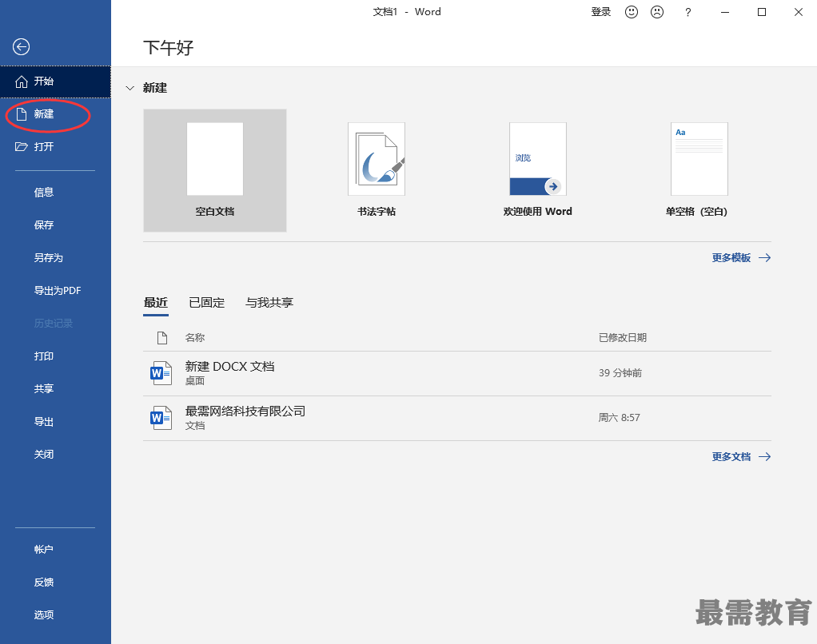Pick the 书法字帖 calligraphy template

(377, 170)
